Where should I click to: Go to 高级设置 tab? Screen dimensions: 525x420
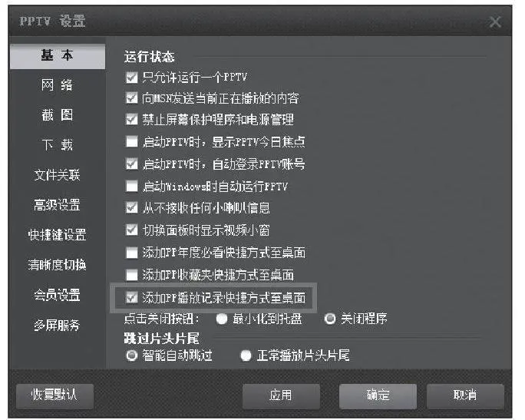pos(58,205)
